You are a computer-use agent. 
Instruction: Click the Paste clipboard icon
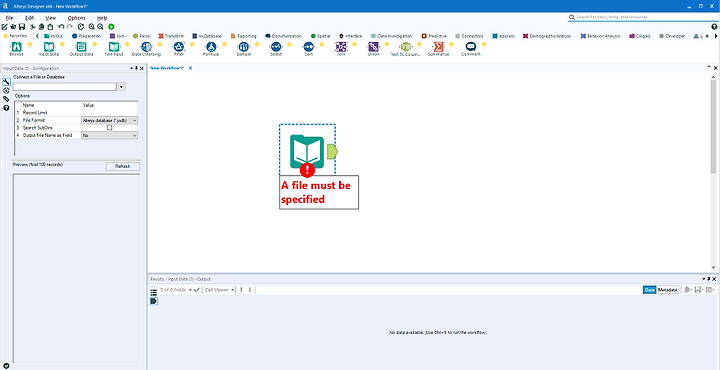coord(51,27)
